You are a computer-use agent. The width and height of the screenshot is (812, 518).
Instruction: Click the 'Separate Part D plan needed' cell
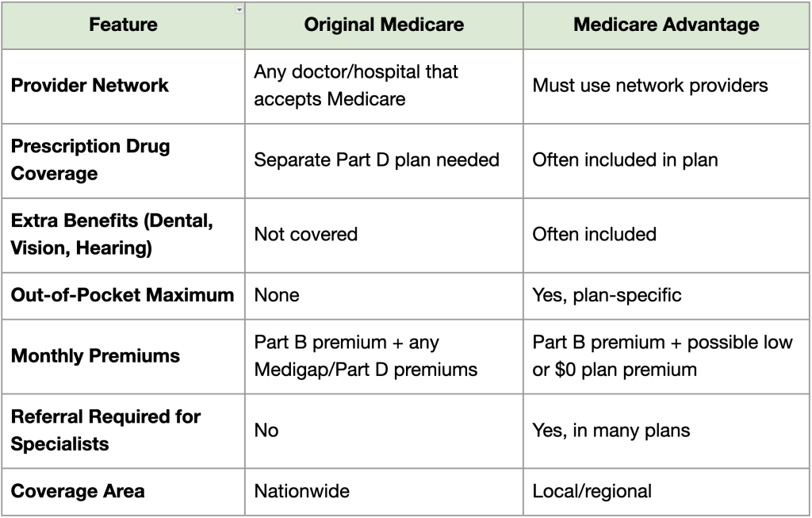(377, 159)
